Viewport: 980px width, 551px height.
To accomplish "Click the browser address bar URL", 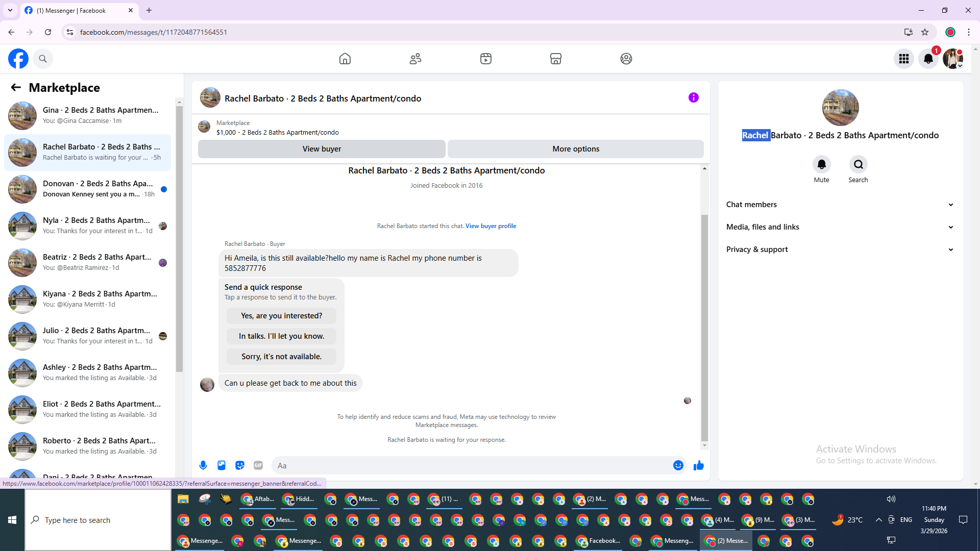I will (154, 32).
